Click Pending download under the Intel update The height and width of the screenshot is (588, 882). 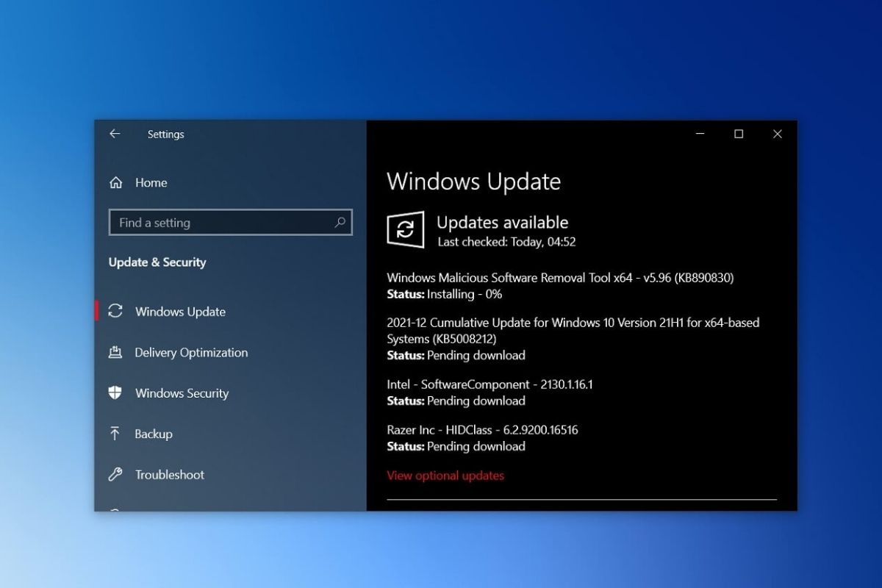pos(476,401)
